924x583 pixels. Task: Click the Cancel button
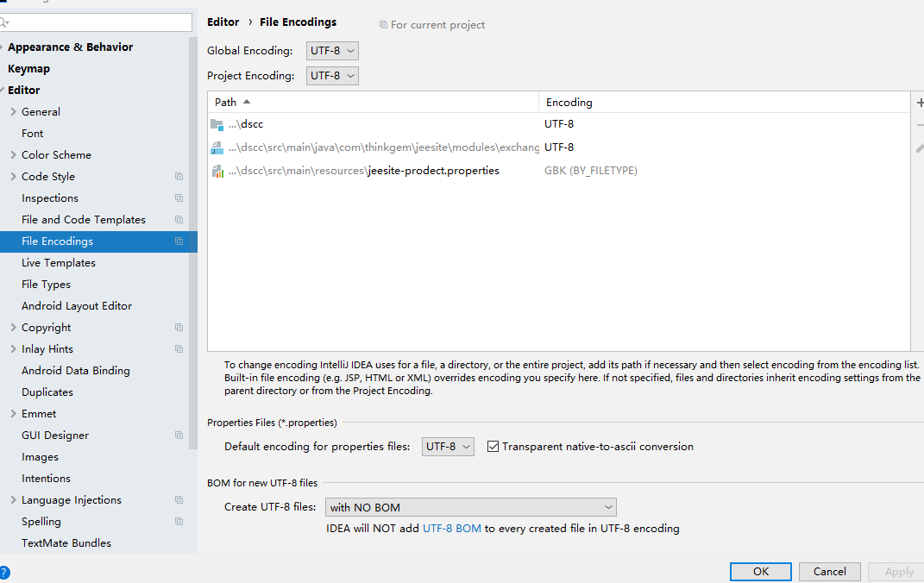pos(830,572)
